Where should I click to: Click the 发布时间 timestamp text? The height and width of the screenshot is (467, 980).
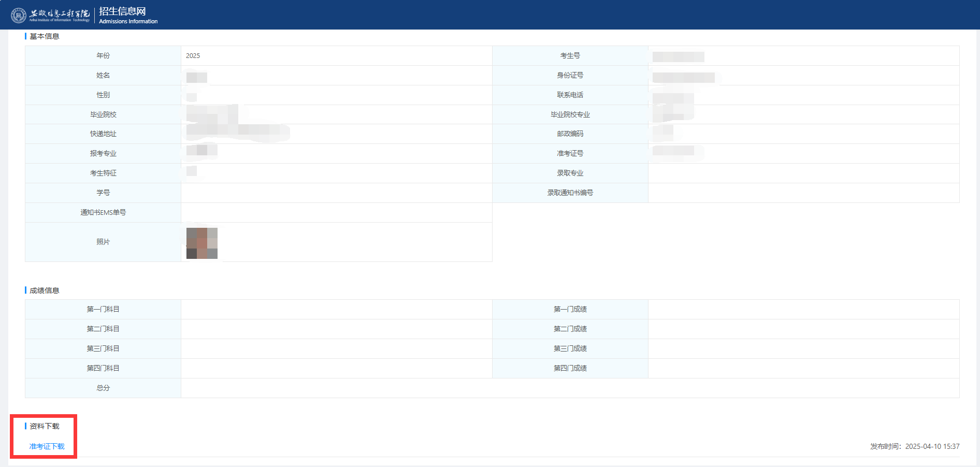click(914, 446)
